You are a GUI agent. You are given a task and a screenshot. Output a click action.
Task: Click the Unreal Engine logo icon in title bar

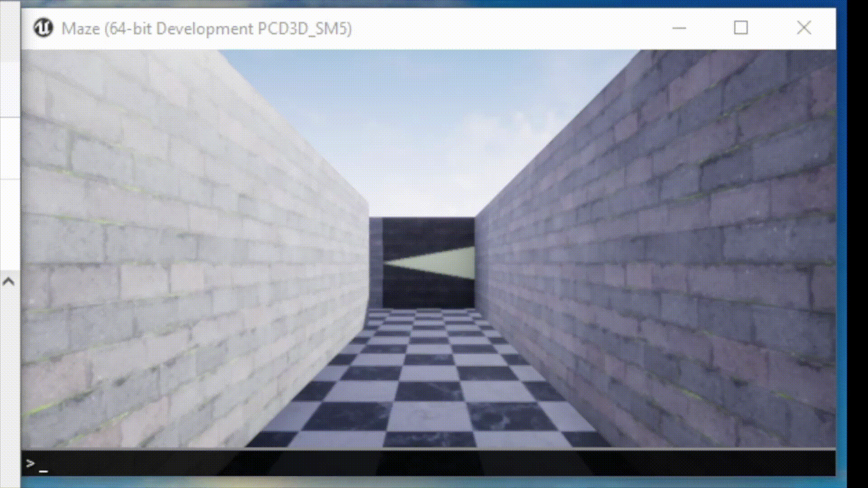click(x=44, y=28)
